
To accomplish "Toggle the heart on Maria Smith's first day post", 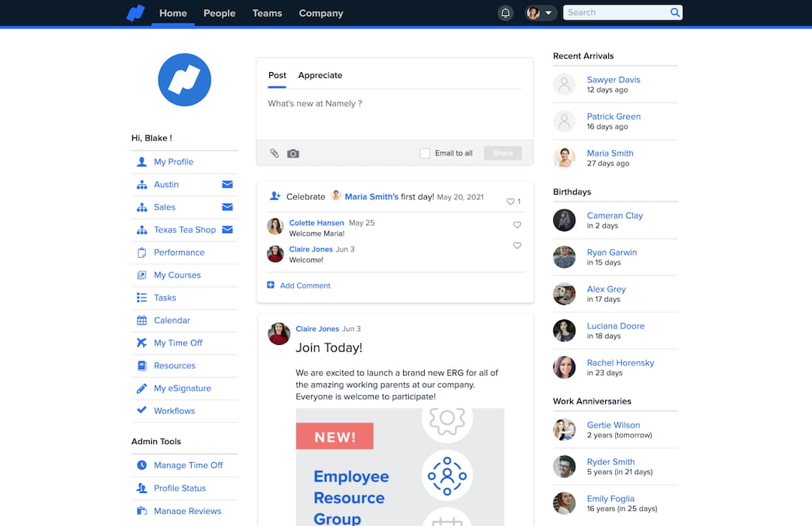I will 509,201.
